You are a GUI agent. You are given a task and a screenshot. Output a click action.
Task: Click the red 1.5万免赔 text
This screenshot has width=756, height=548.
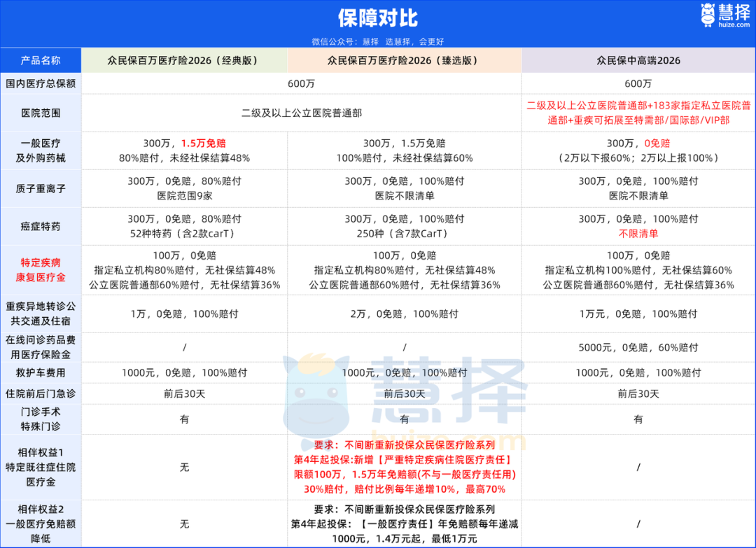coord(204,143)
